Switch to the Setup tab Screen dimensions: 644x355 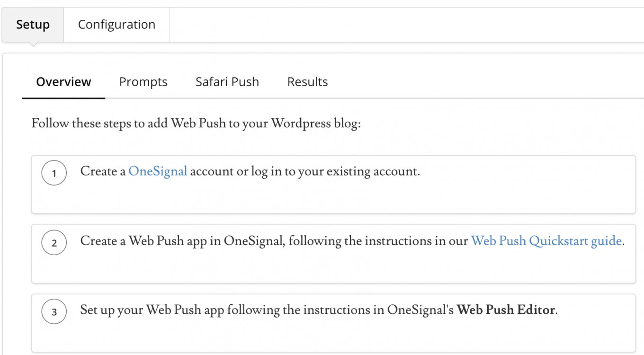(33, 25)
